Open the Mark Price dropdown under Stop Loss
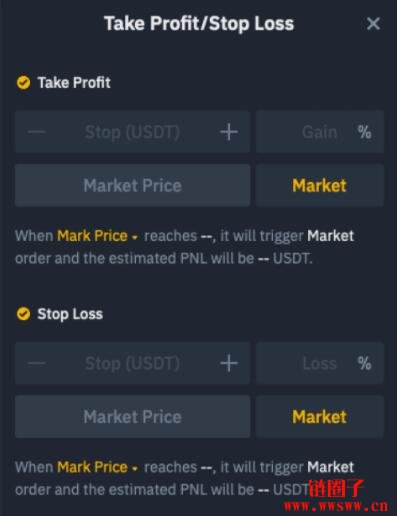 click(97, 467)
